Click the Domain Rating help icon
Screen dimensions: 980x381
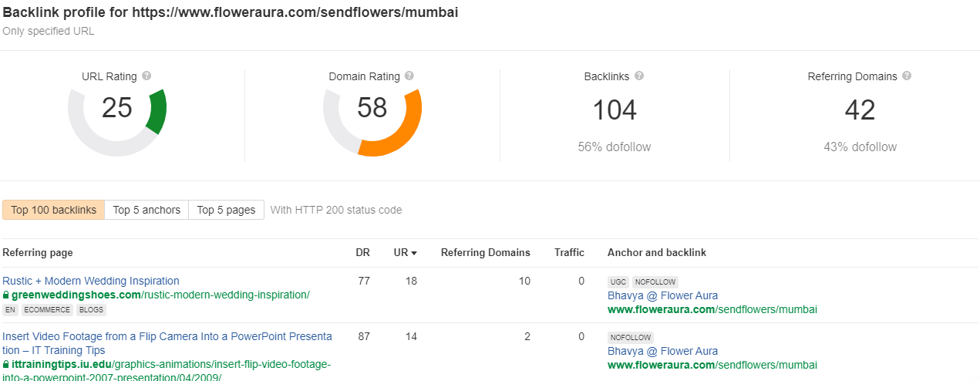pyautogui.click(x=409, y=76)
